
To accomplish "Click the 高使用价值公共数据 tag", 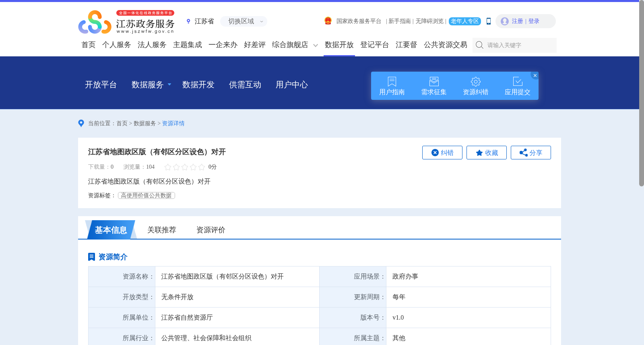I will tap(147, 196).
